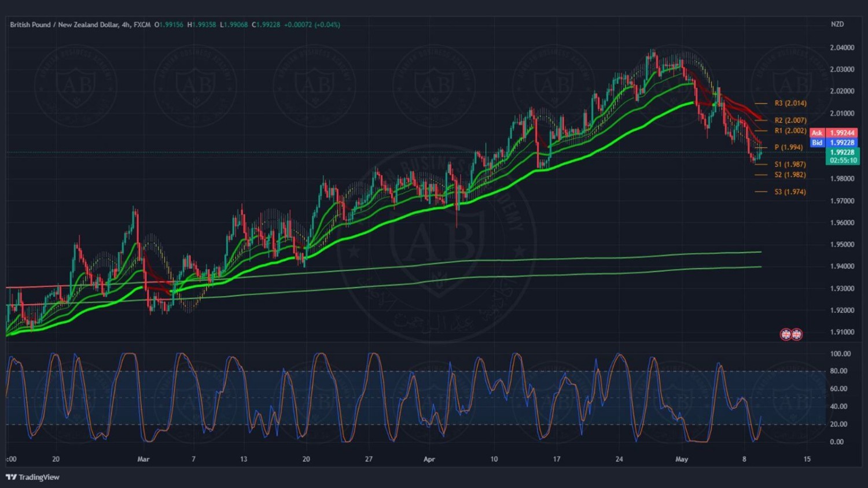This screenshot has width=868, height=488.
Task: Click the 15 date label on the time axis
Action: pos(807,459)
